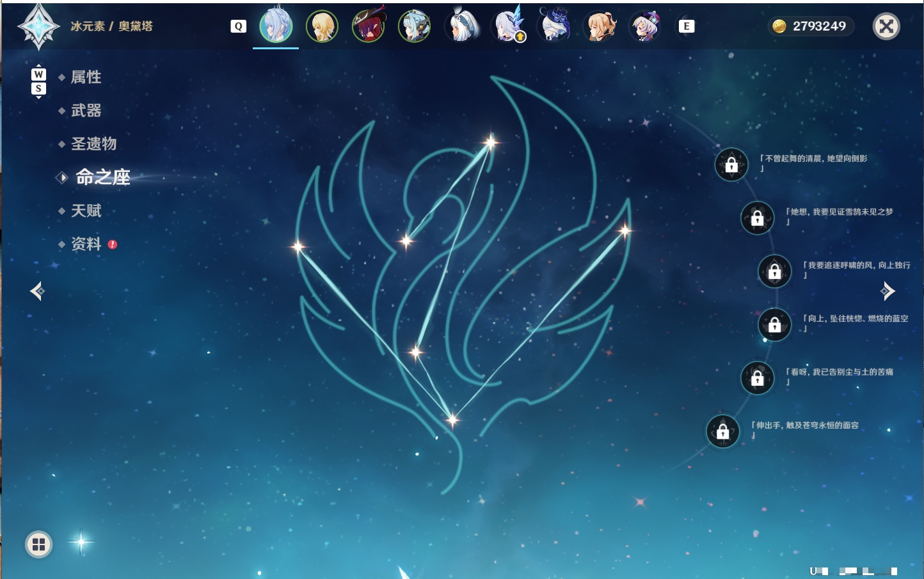The image size is (924, 579).
Task: Click the text 「看呀, 我已告别尘与土的苦痛」
Action: 840,376
